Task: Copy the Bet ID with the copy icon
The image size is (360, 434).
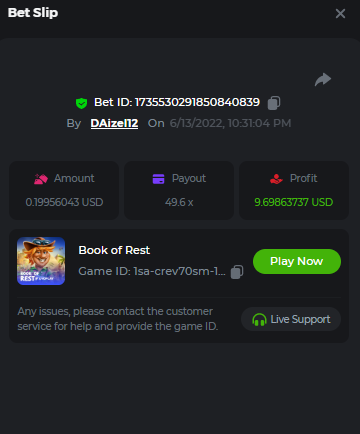Action: 274,103
